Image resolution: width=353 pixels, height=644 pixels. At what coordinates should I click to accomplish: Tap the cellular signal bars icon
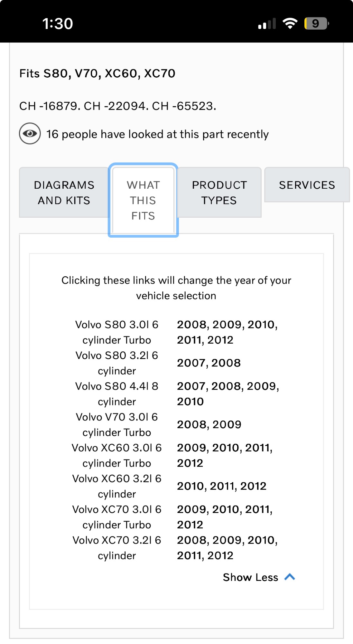coord(267,24)
